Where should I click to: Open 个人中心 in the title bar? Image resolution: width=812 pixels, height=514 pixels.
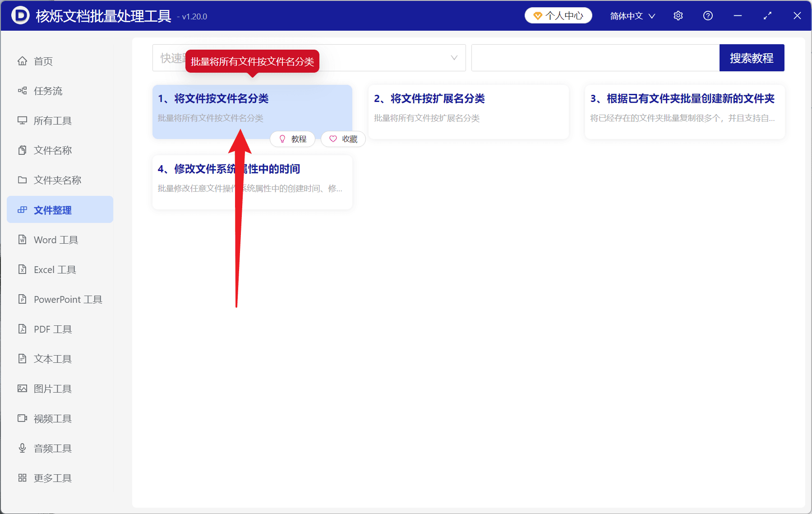click(x=558, y=15)
